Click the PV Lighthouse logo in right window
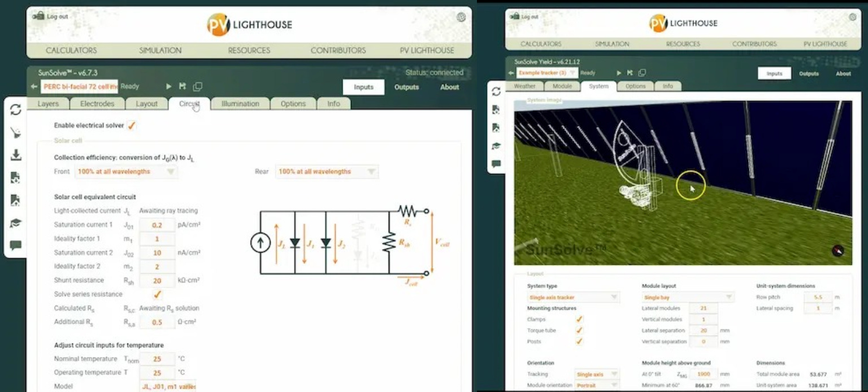The image size is (868, 392). click(x=683, y=23)
